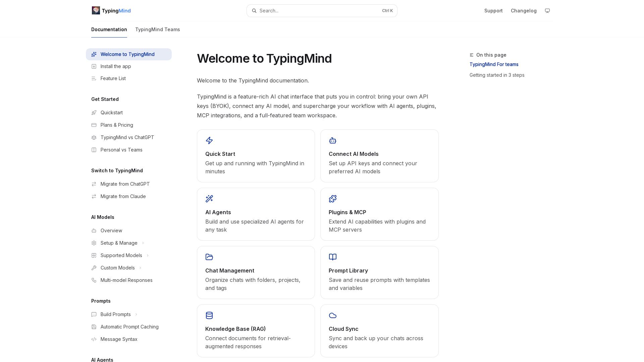
Task: Click the TypingMind logo icon
Action: 96,10
